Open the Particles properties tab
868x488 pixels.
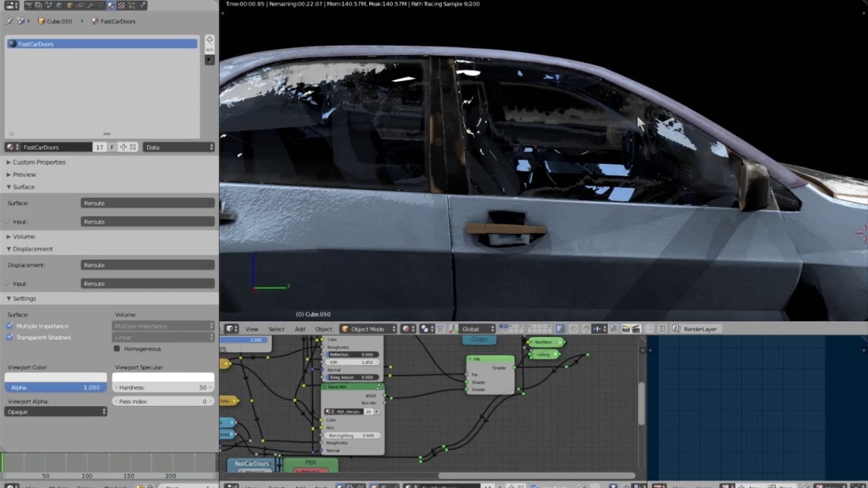pyautogui.click(x=131, y=5)
